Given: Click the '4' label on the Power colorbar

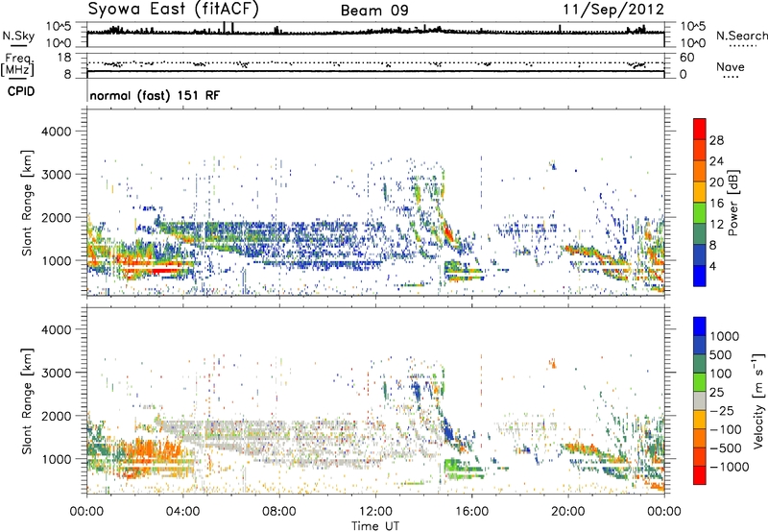Looking at the screenshot, I should click(712, 266).
